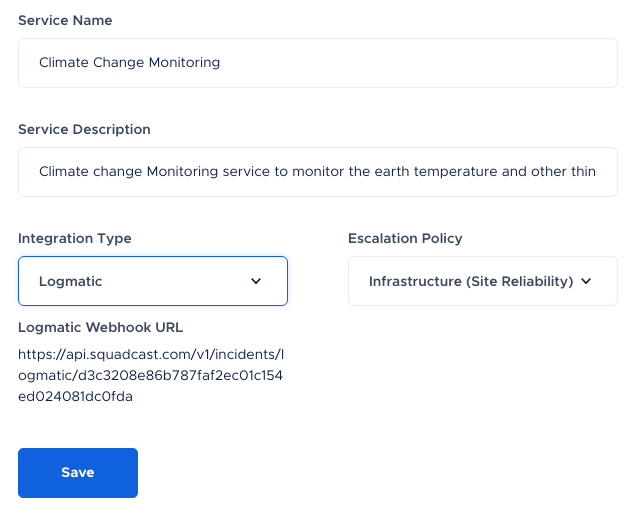
Task: Select the selected "Logmatic" value text
Action: [x=70, y=281]
